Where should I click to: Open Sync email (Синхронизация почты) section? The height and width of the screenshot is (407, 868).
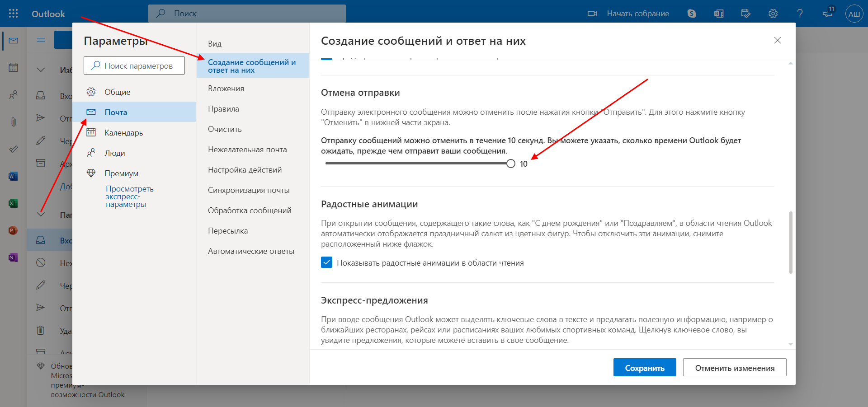(x=253, y=190)
